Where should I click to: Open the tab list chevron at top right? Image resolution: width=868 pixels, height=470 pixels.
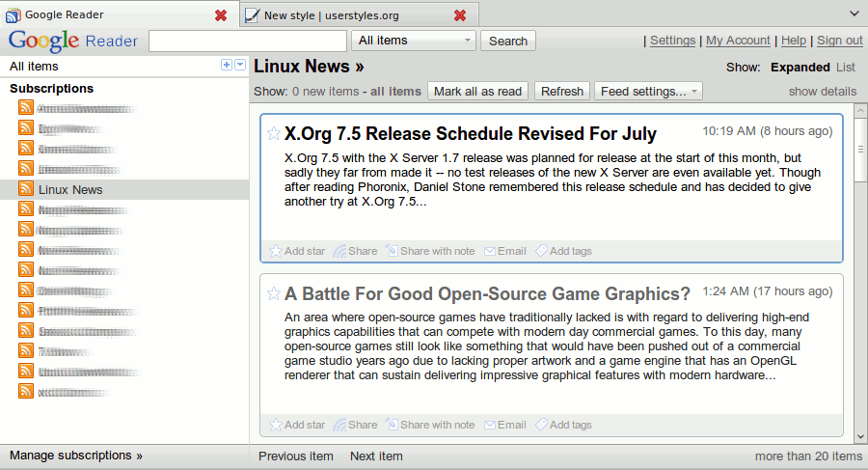point(854,14)
